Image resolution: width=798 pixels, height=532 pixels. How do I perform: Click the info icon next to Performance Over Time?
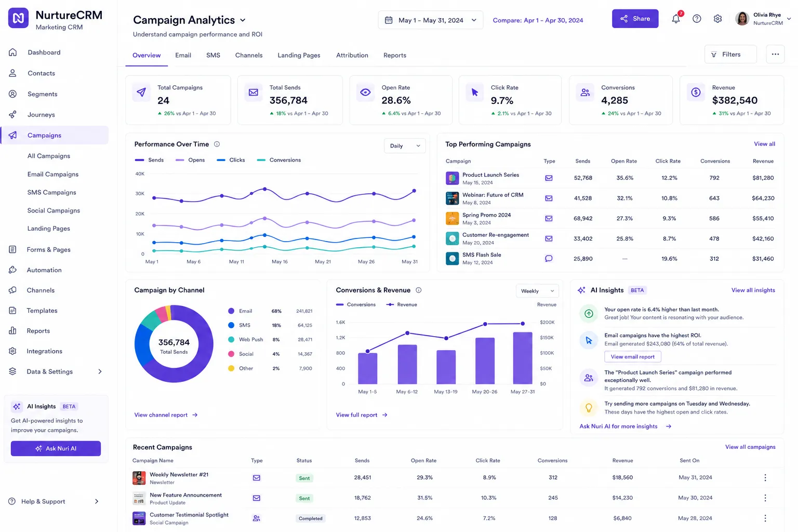click(217, 144)
